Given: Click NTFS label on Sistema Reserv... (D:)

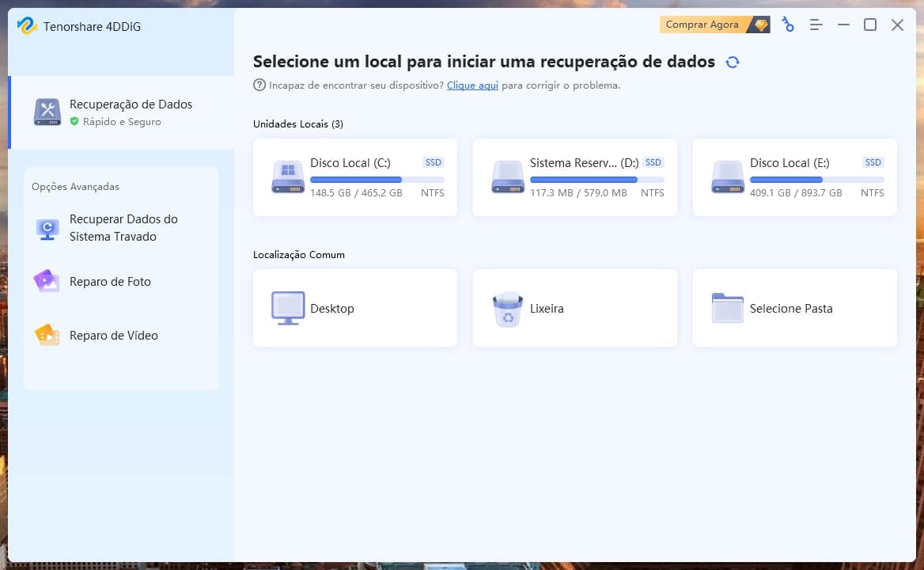Looking at the screenshot, I should point(653,192).
